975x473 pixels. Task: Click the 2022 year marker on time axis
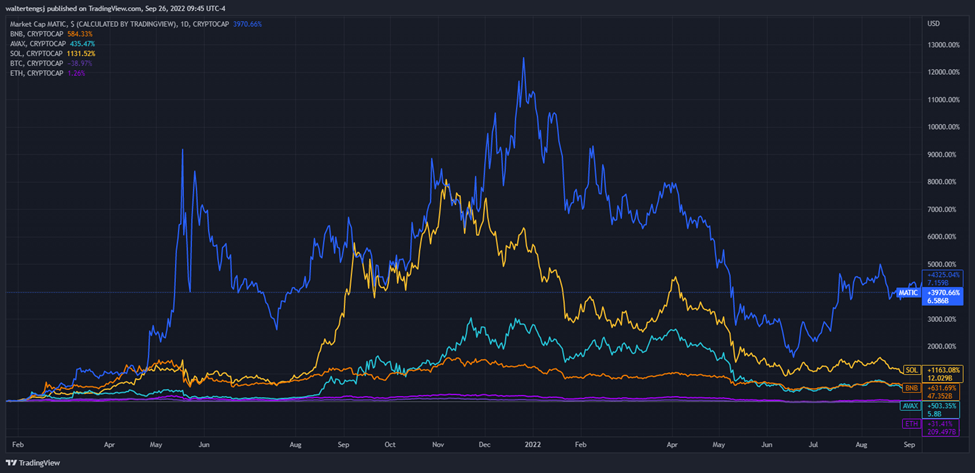pyautogui.click(x=533, y=445)
